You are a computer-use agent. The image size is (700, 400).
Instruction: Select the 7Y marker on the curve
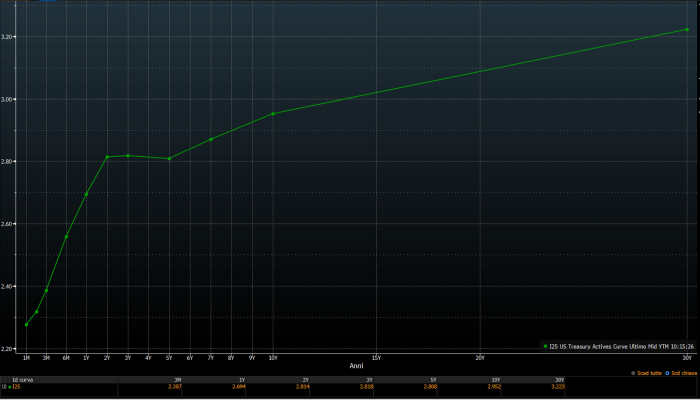click(x=211, y=139)
